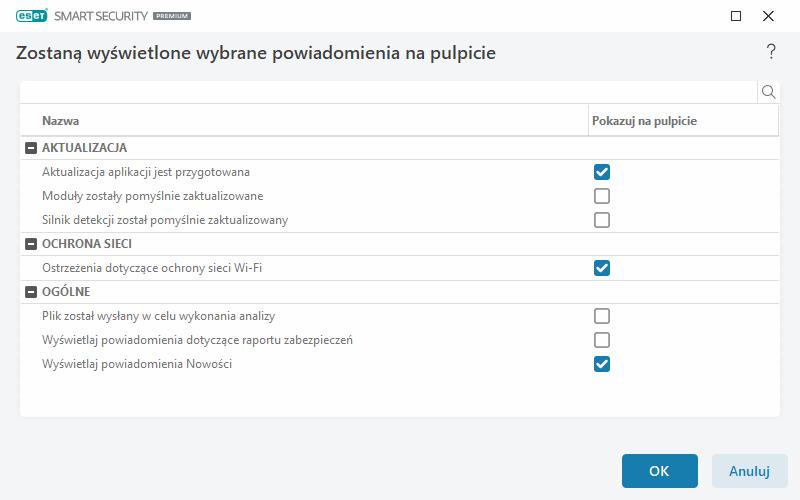Image resolution: width=800 pixels, height=500 pixels.
Task: Collapse the OGÓLNE category
Action: click(x=31, y=292)
